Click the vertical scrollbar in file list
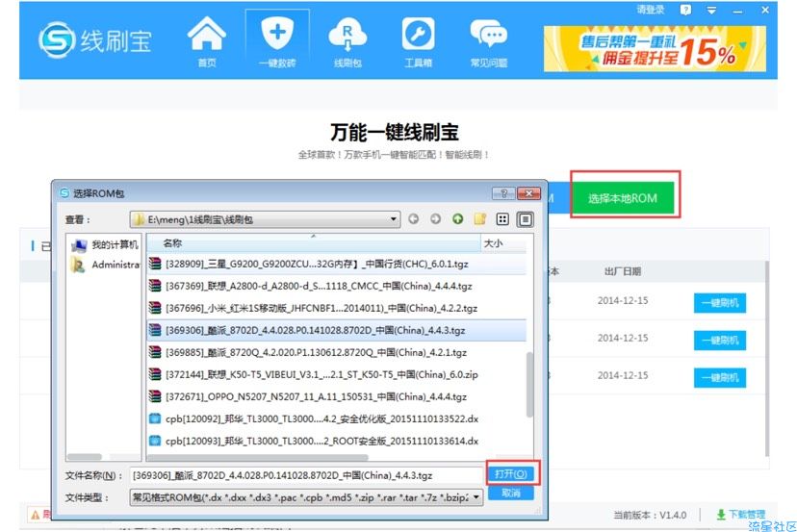797x532 pixels. [529, 385]
